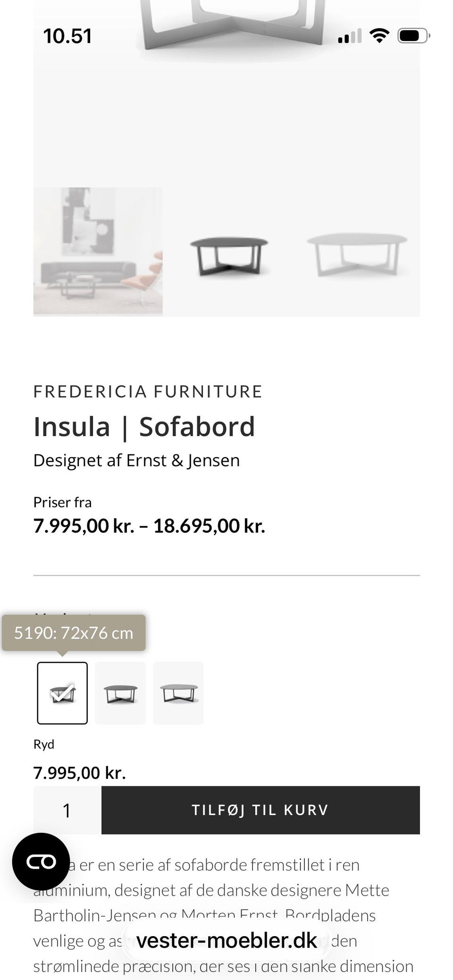
Task: Tap the Insula | Sofabord product title
Action: coord(144,427)
